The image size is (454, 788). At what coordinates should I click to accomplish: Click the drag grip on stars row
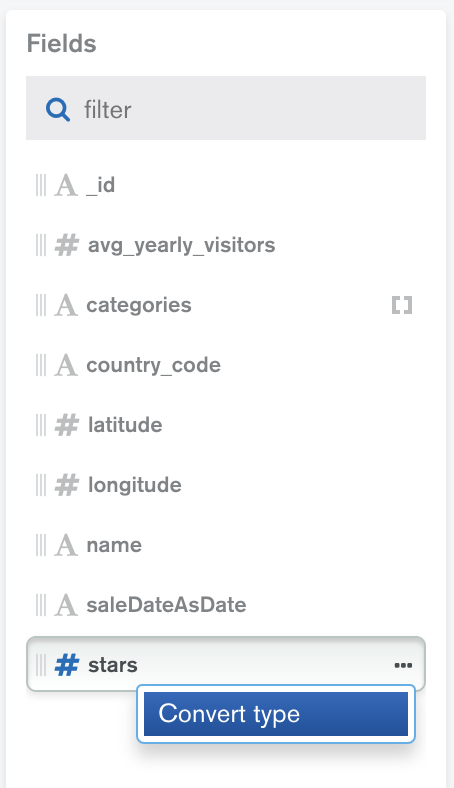coord(41,665)
